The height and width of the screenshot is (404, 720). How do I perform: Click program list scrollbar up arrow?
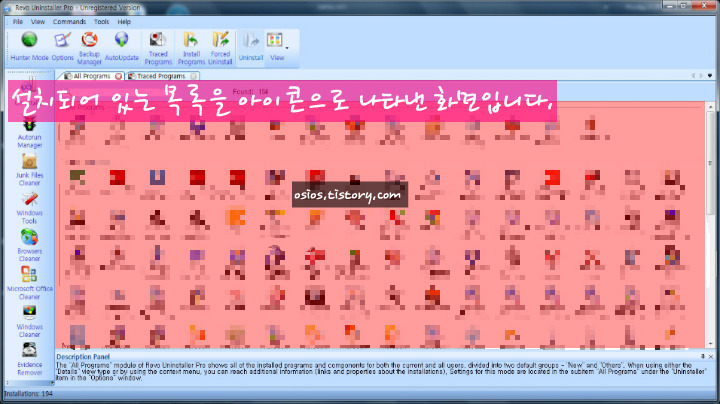click(x=710, y=107)
